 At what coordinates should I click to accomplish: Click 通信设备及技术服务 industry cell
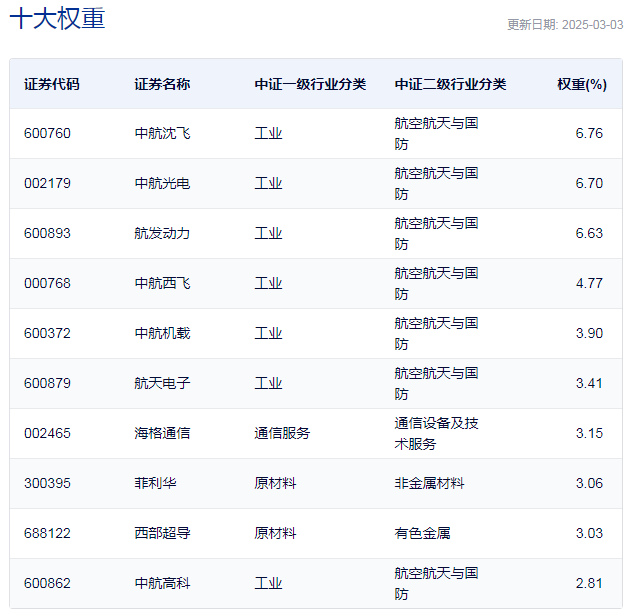436,434
